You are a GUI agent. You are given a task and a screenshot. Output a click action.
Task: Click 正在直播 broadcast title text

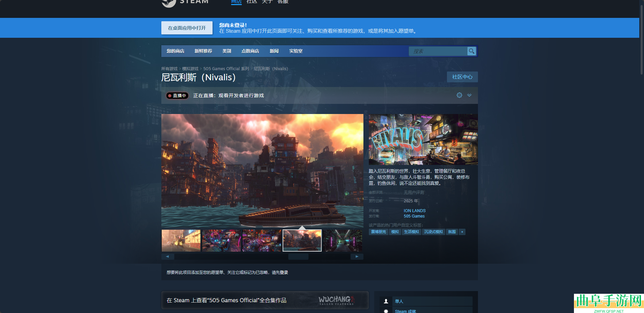point(228,95)
